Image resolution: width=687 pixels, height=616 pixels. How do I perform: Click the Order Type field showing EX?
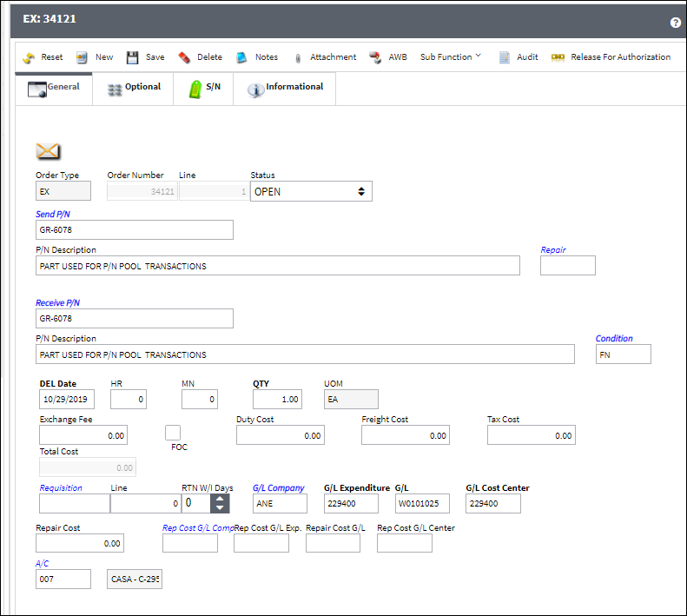pyautogui.click(x=63, y=191)
